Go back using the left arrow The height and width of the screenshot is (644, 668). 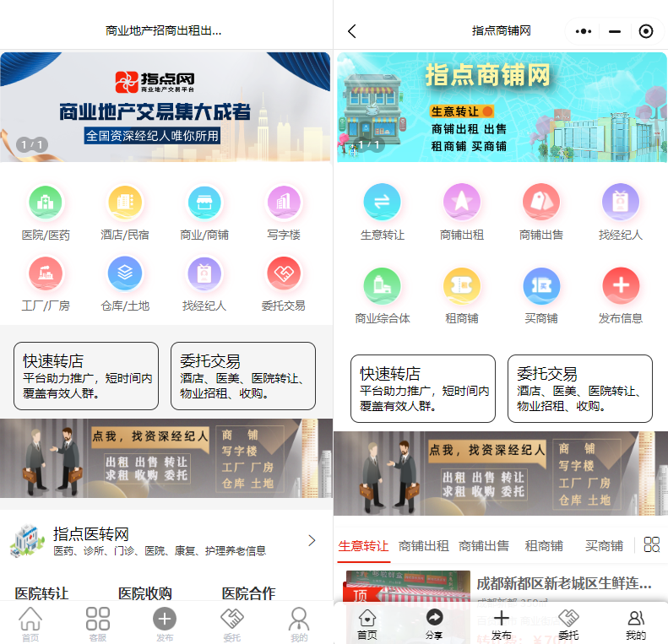tap(352, 31)
